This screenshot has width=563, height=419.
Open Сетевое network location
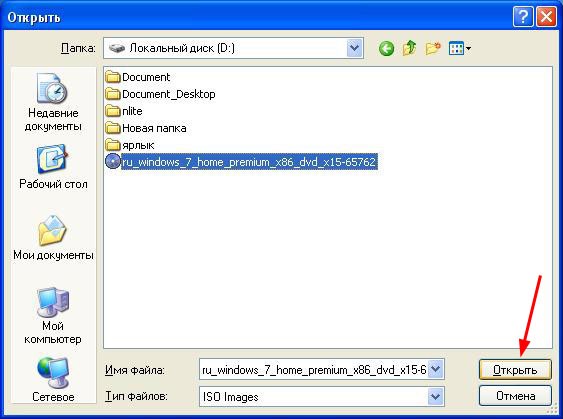(x=53, y=380)
